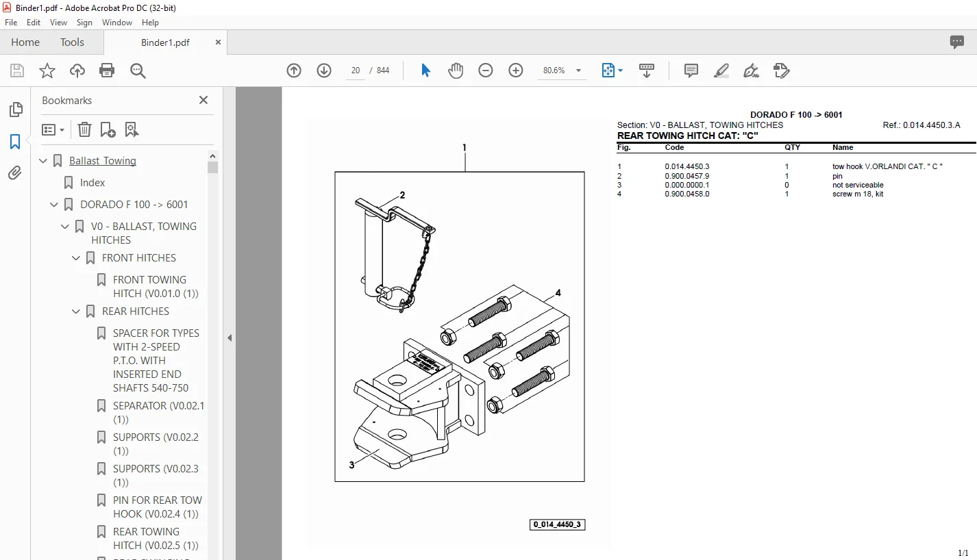Click the cloud upload icon
977x560 pixels.
click(x=77, y=71)
